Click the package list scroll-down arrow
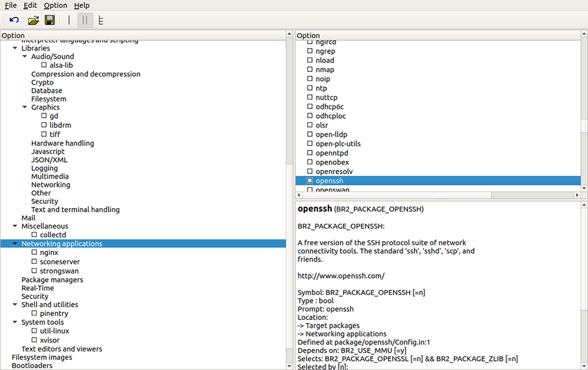The width and height of the screenshot is (588, 370). click(x=584, y=188)
